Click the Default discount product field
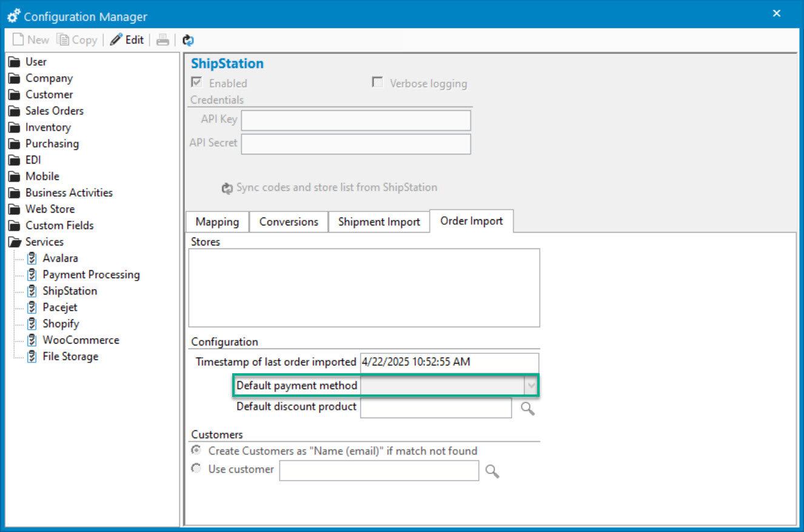804x532 pixels. click(436, 408)
